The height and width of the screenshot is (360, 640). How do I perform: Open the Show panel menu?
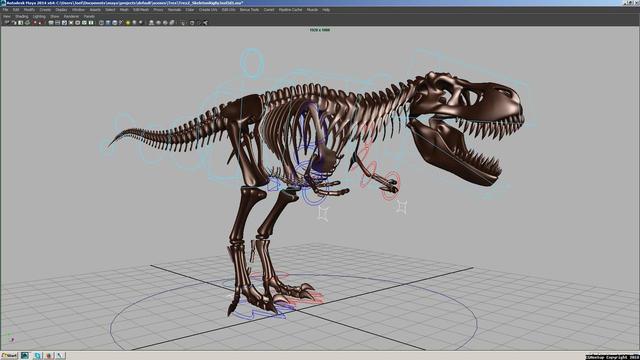55,16
